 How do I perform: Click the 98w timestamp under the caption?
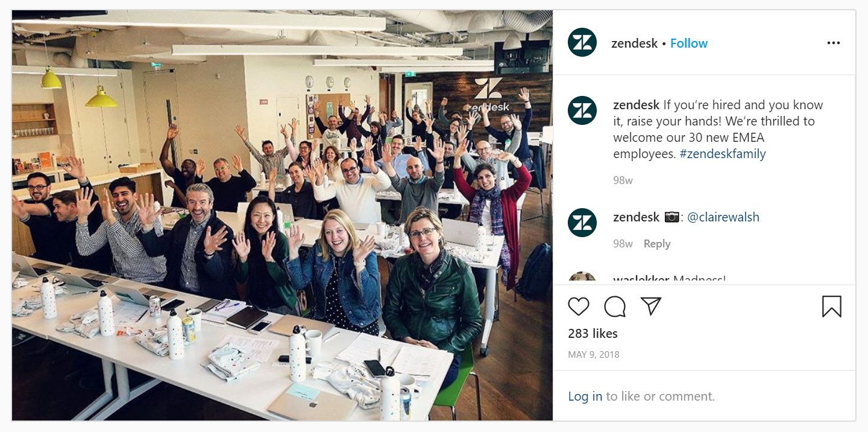pyautogui.click(x=623, y=180)
